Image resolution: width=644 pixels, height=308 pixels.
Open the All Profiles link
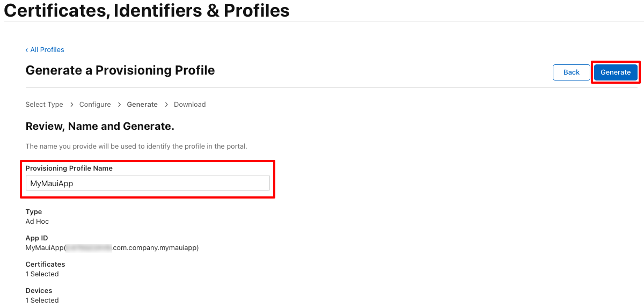click(47, 50)
